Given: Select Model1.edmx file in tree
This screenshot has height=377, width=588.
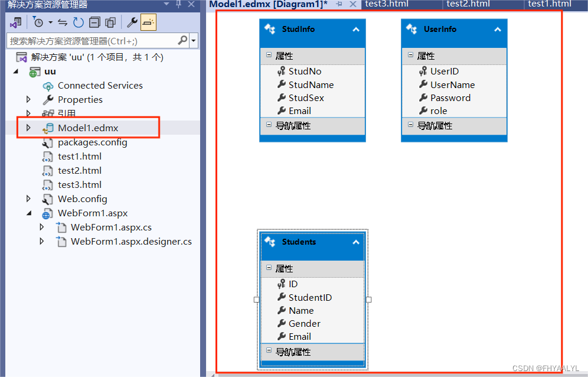Looking at the screenshot, I should click(88, 128).
